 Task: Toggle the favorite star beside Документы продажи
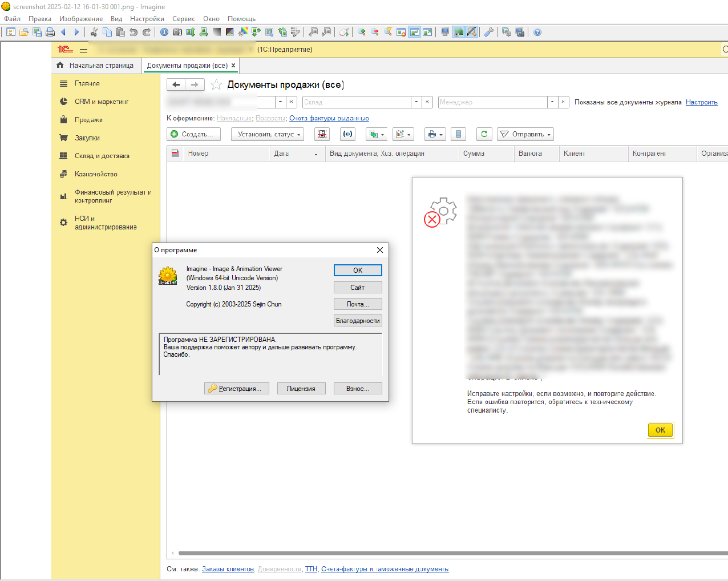pos(216,85)
